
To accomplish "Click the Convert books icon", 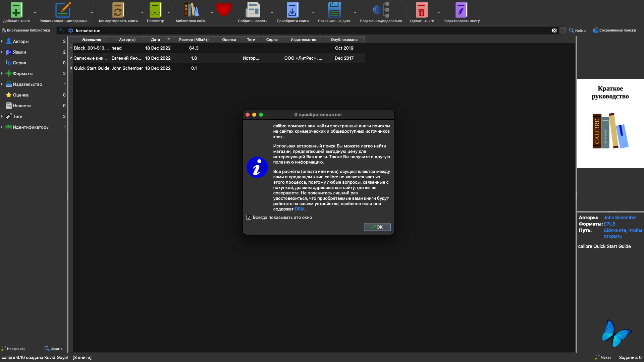I will (x=118, y=10).
